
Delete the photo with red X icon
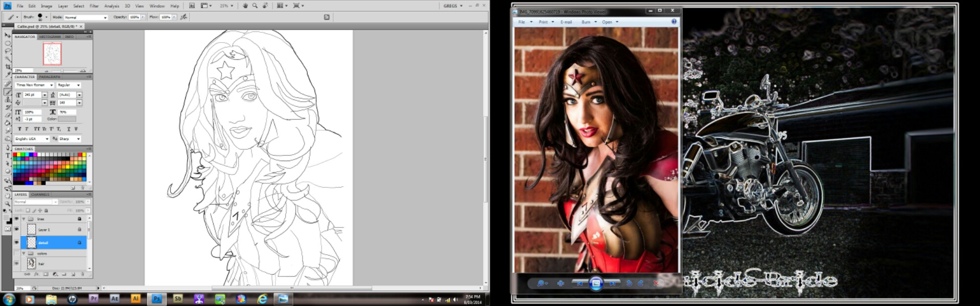coord(656,283)
